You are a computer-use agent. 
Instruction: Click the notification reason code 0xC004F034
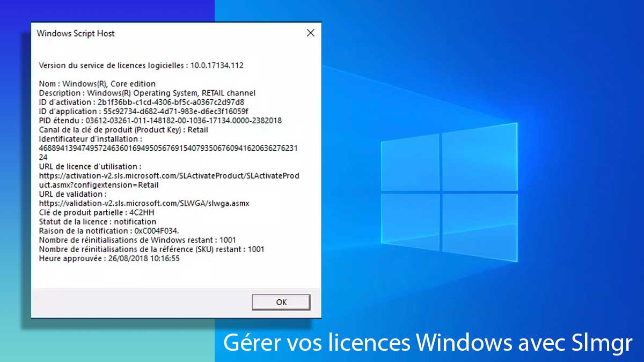coord(150,231)
